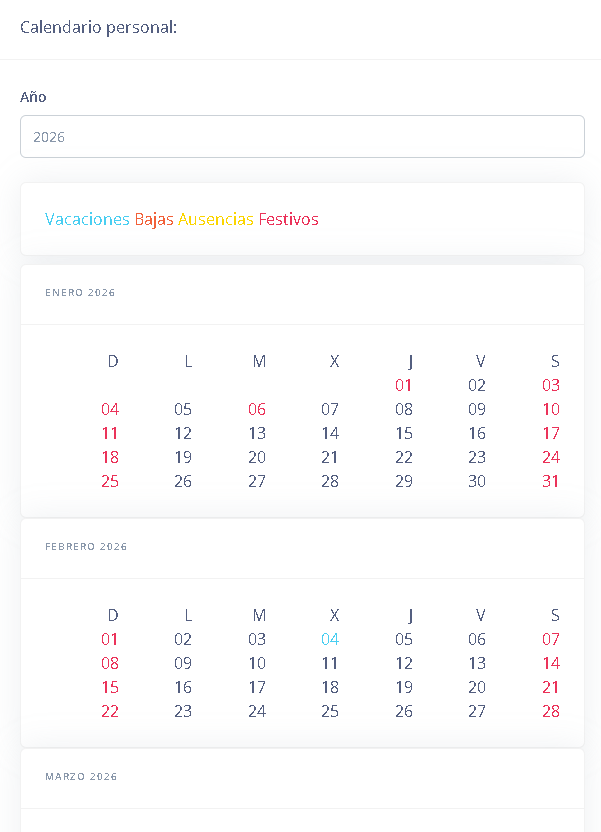This screenshot has width=601, height=832.
Task: Click the Festivos legend label
Action: click(289, 219)
